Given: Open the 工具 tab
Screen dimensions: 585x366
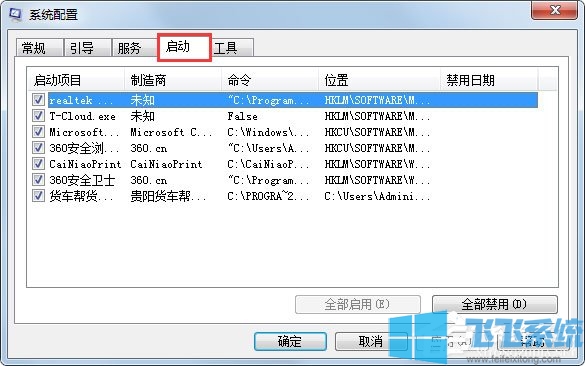Looking at the screenshot, I should (232, 48).
